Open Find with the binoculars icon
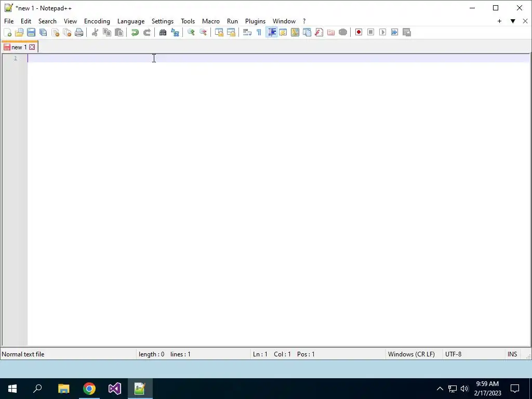 (x=163, y=32)
